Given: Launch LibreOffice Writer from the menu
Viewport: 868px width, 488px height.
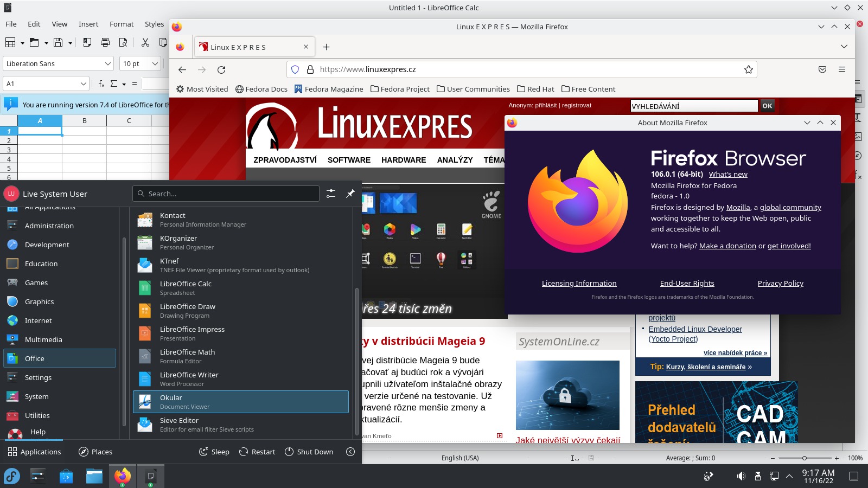Looking at the screenshot, I should [x=241, y=379].
